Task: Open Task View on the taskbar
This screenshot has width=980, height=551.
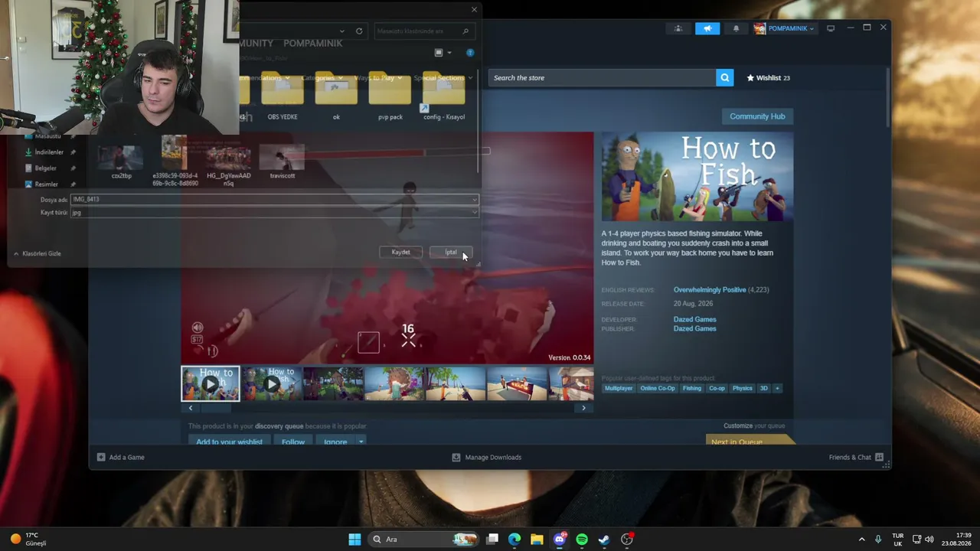Action: pos(492,540)
